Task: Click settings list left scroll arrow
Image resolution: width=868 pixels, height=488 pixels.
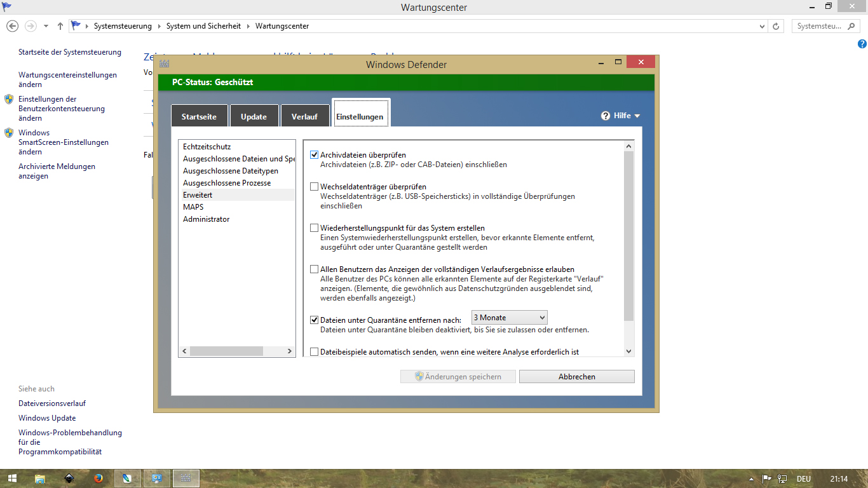Action: (x=184, y=351)
